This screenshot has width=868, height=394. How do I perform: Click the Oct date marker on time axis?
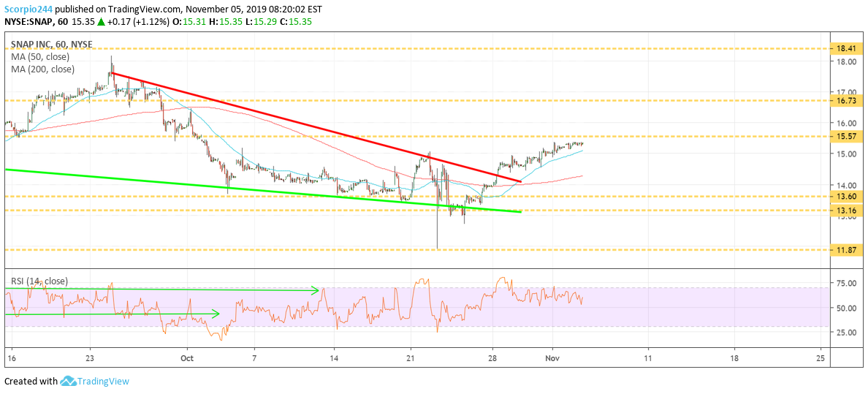188,358
